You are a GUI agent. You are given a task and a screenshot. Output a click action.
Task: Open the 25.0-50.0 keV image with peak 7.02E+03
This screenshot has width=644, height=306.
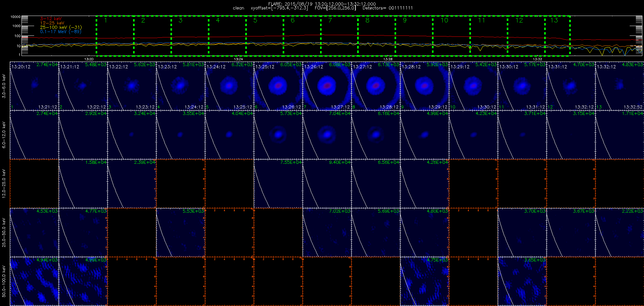pyautogui.click(x=327, y=232)
